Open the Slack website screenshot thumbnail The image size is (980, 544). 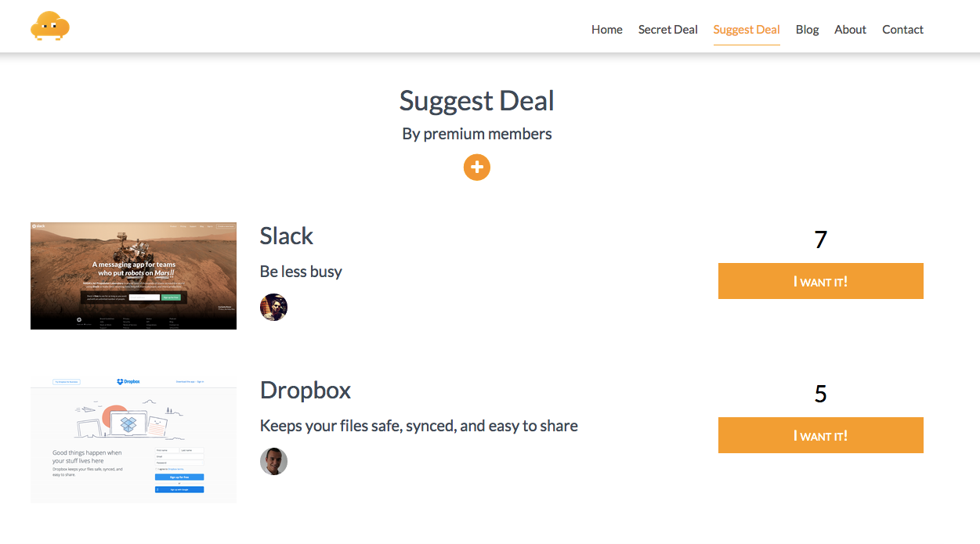click(133, 276)
